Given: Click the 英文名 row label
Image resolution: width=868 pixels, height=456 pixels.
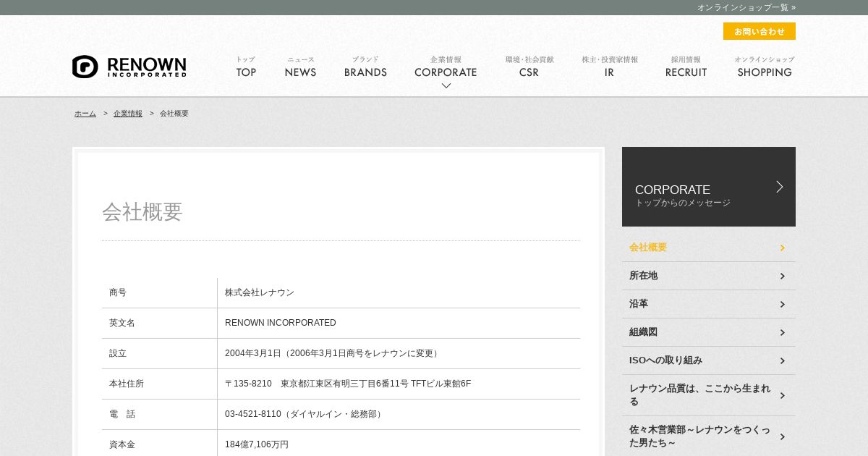Looking at the screenshot, I should pos(122,324).
